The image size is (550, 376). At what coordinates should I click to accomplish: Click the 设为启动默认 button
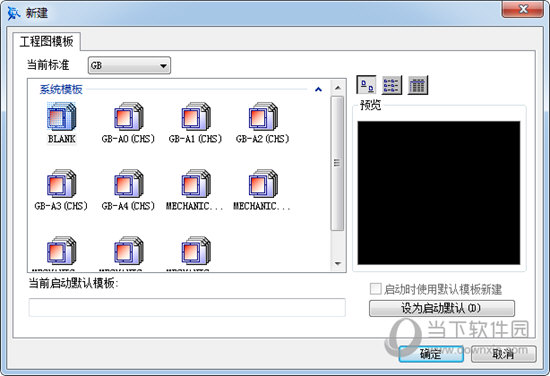pos(442,308)
